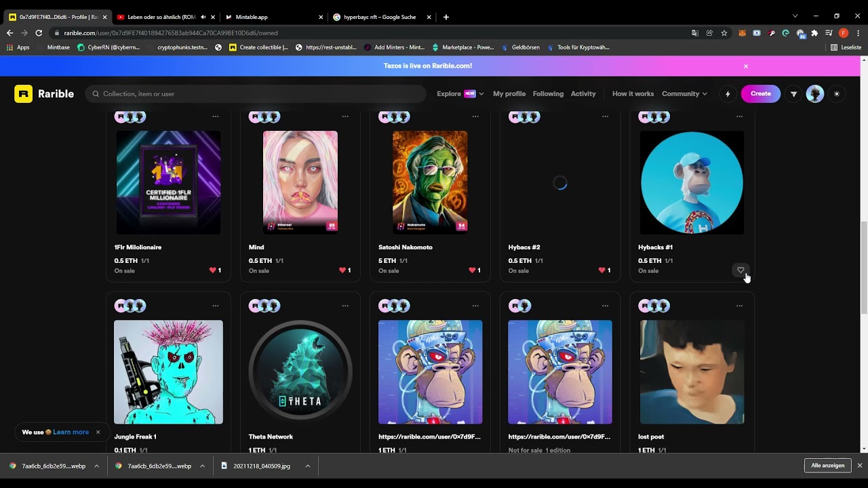Open the Apps bookmarks shortcut

tap(18, 47)
